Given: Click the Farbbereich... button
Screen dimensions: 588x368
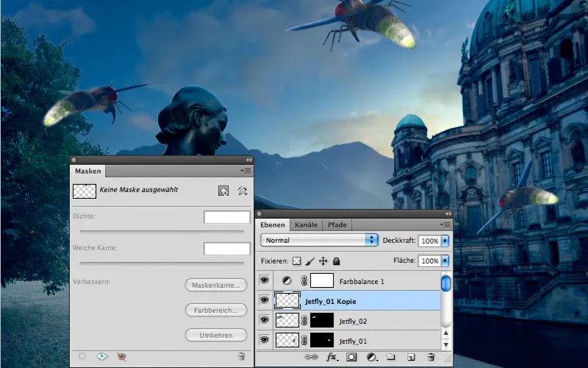Looking at the screenshot, I should 216,310.
